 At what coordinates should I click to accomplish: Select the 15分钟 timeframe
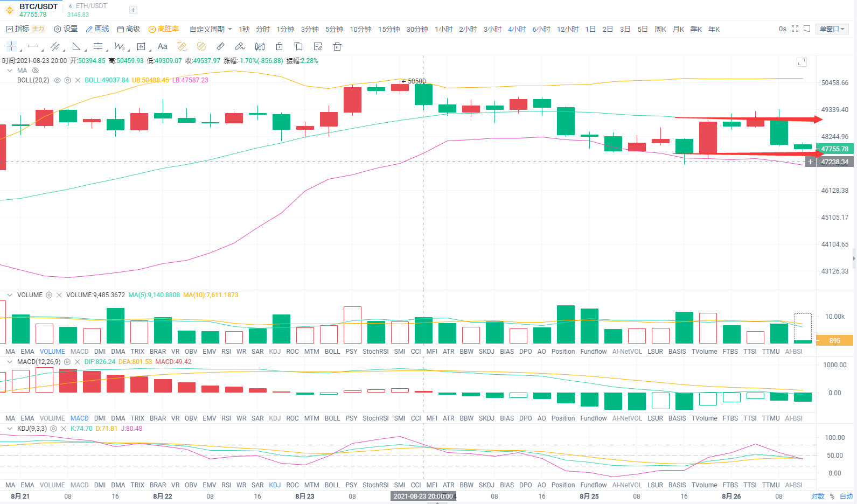point(389,29)
